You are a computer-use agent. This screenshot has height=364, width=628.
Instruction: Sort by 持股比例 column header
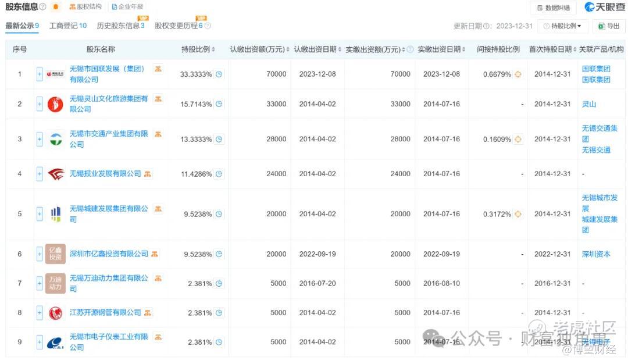pyautogui.click(x=198, y=49)
